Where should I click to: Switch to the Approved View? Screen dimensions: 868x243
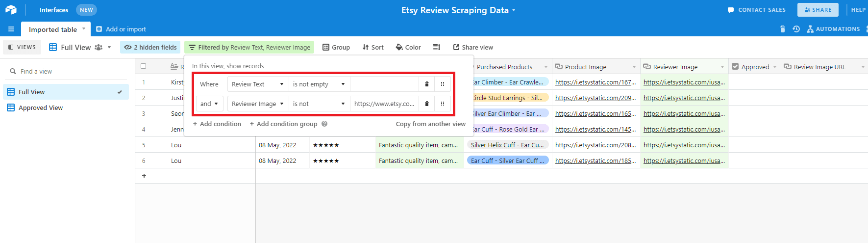click(x=41, y=108)
